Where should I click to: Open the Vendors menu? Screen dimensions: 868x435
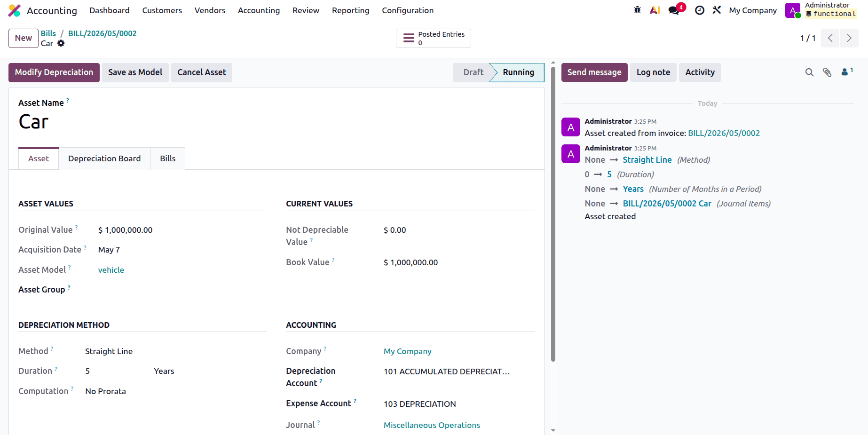(210, 10)
